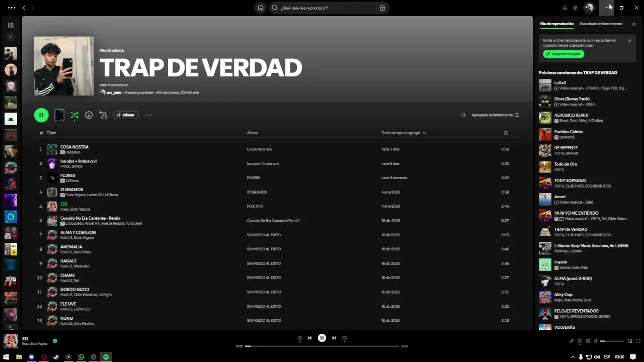Open Discord from Windows taskbar
The width and height of the screenshot is (644, 362).
32,357
